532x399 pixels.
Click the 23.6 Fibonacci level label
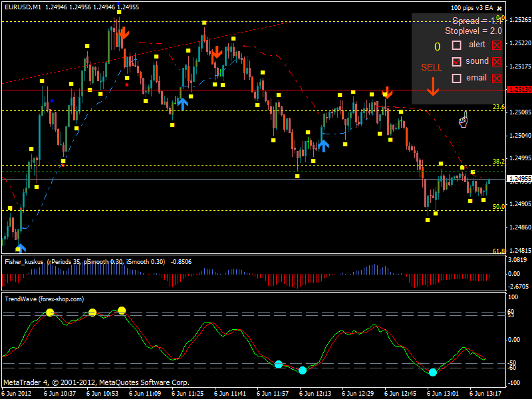click(499, 107)
